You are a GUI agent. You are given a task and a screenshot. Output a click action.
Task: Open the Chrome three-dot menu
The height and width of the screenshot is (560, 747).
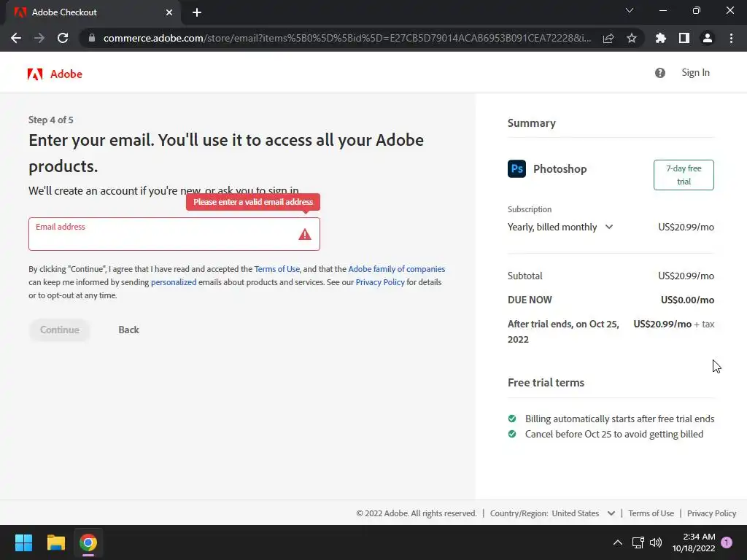(731, 38)
